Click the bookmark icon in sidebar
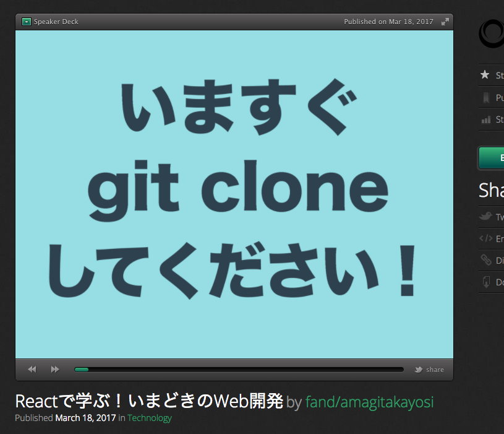504x434 pixels. point(486,97)
